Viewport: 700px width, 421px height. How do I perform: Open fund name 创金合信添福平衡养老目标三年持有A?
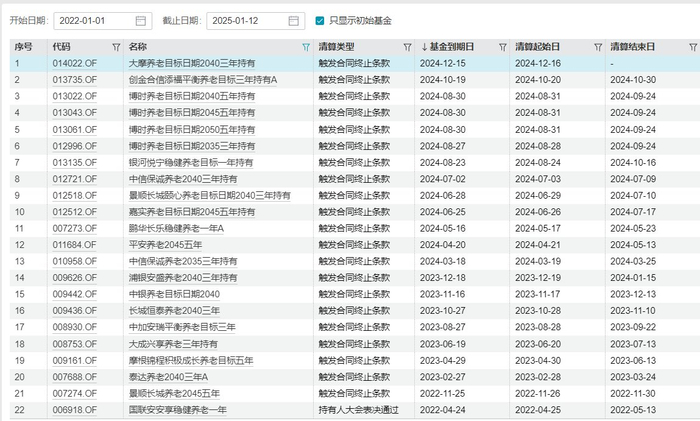203,80
